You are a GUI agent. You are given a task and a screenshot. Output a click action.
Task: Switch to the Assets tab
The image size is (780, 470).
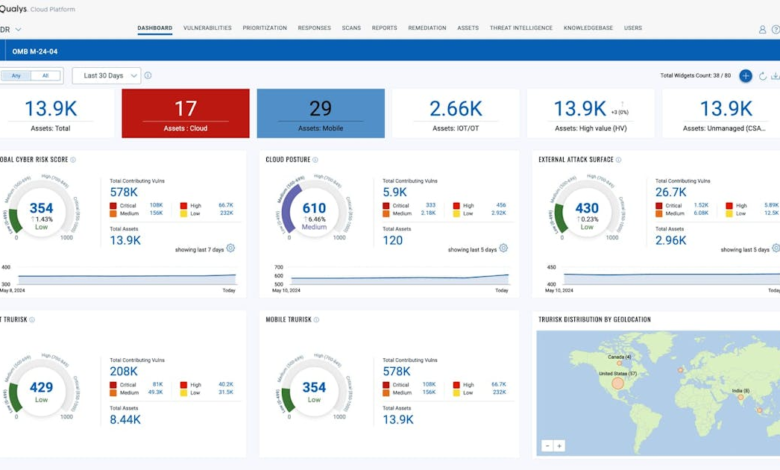(x=468, y=28)
